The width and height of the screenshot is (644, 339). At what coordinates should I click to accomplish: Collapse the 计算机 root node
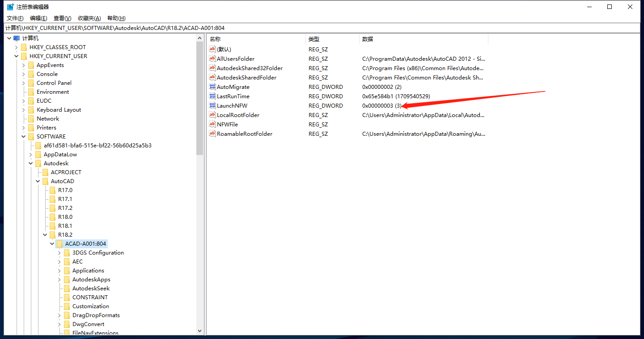[9, 38]
